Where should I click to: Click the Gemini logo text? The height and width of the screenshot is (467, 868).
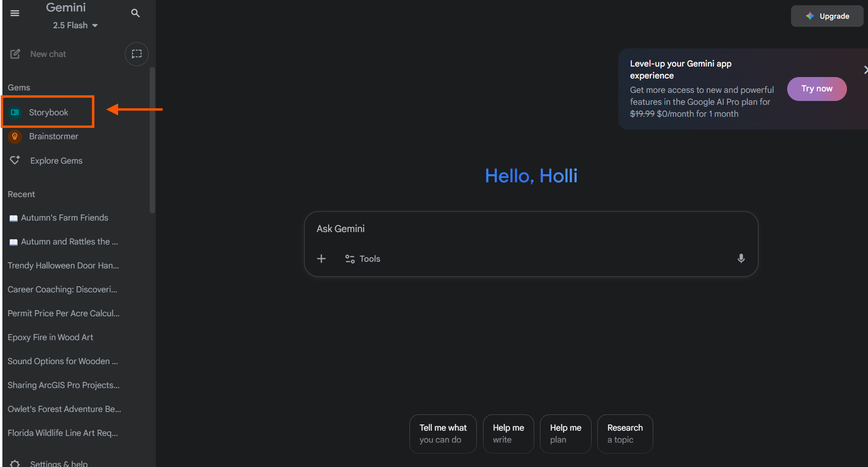(66, 8)
